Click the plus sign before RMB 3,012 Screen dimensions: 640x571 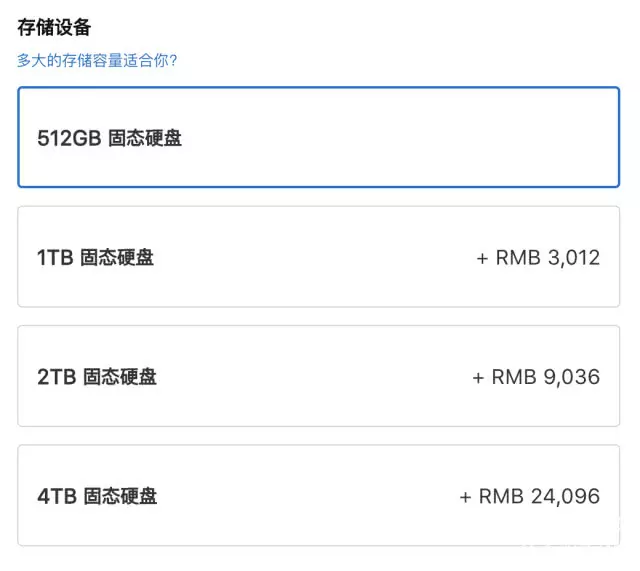(x=482, y=258)
